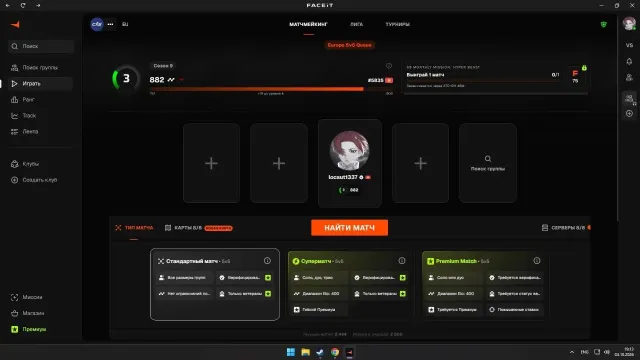Open Клубы in the sidebar

click(40, 164)
